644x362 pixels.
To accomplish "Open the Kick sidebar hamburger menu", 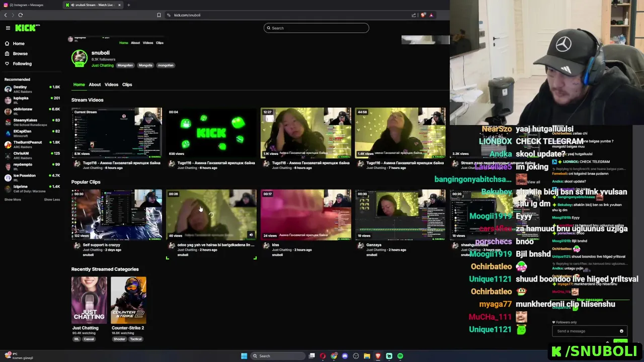I will click(x=8, y=28).
